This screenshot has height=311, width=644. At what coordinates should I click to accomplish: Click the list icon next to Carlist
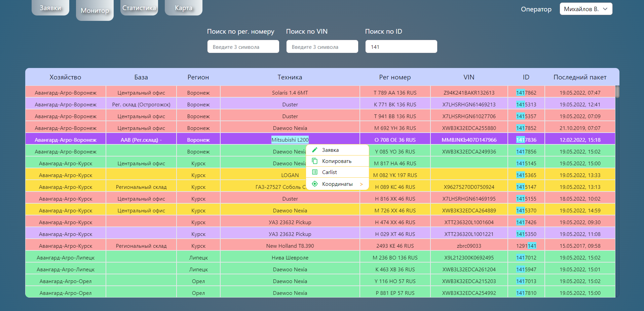pos(314,172)
